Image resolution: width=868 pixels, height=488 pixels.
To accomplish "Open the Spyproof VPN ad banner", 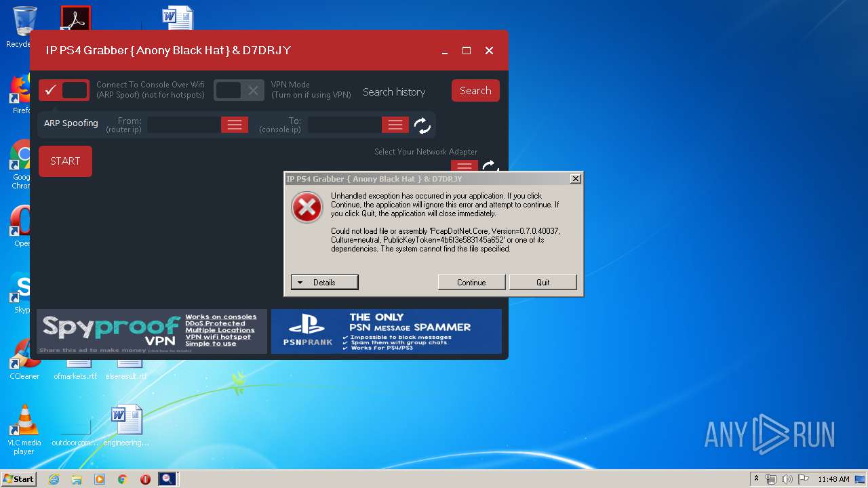I will click(x=152, y=331).
